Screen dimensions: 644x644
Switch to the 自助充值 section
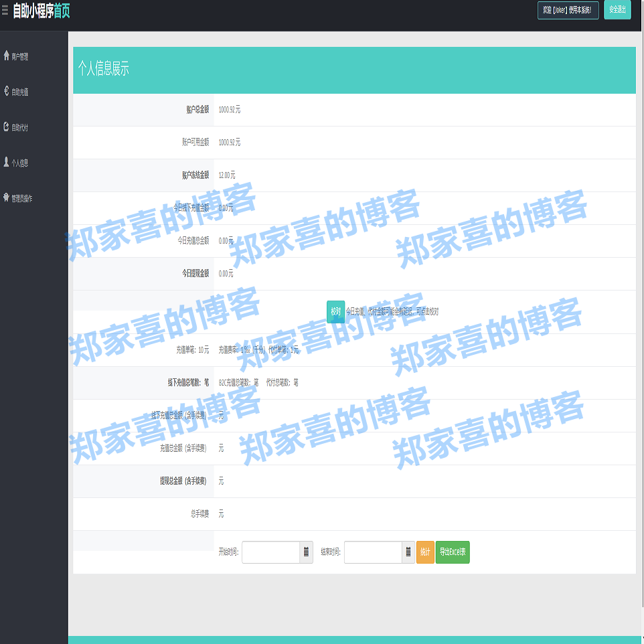[x=22, y=92]
